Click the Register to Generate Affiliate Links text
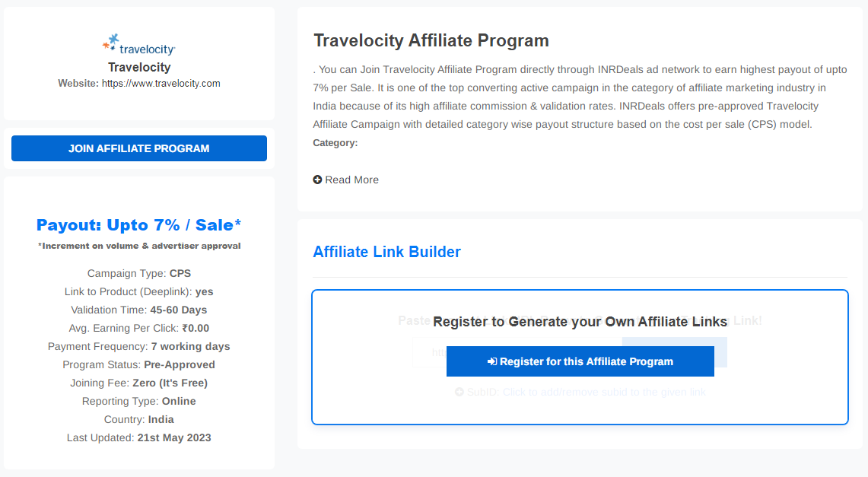Image resolution: width=868 pixels, height=477 pixels. coord(580,322)
